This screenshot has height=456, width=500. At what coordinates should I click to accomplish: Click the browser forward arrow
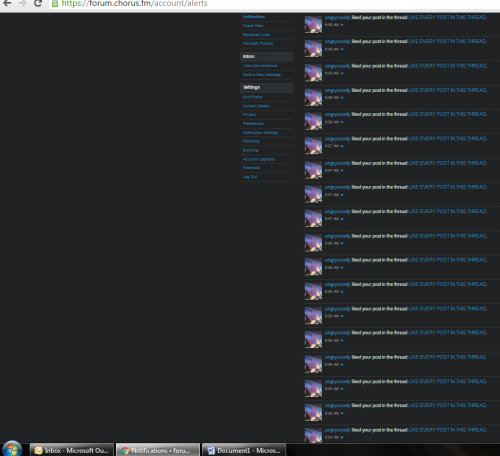22,3
